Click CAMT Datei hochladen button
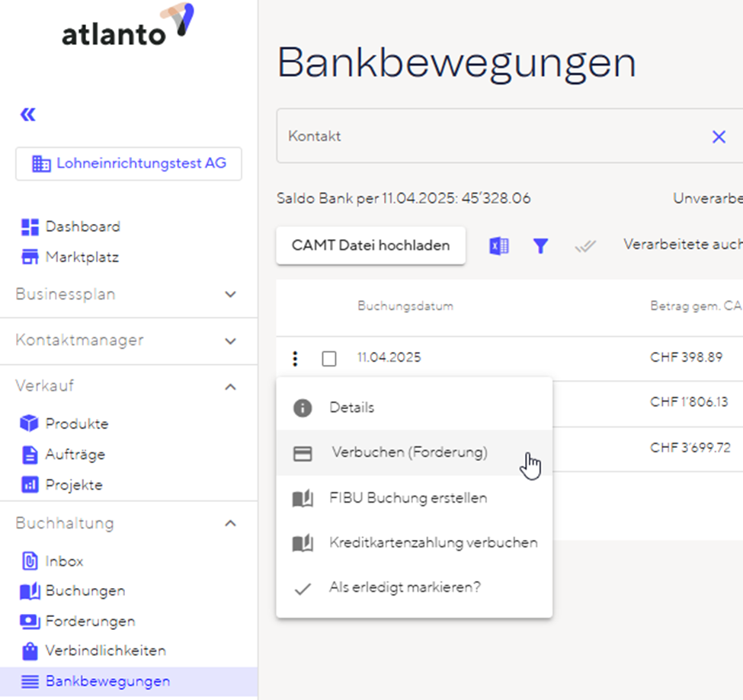The image size is (743, 700). [x=370, y=246]
